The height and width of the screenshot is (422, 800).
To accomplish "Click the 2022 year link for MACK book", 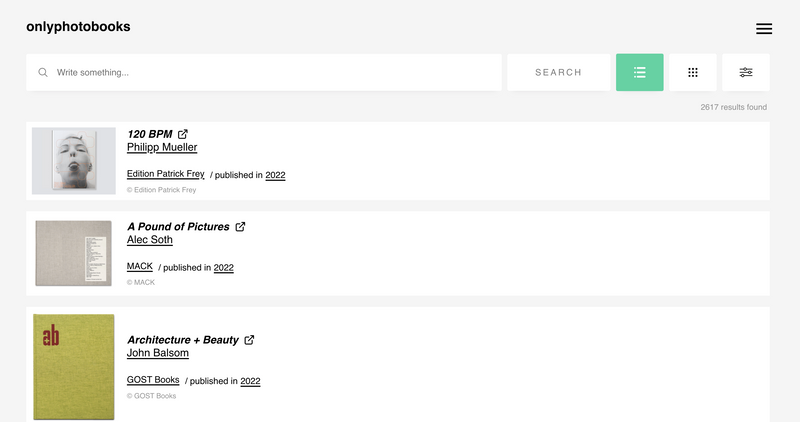I will tap(223, 268).
